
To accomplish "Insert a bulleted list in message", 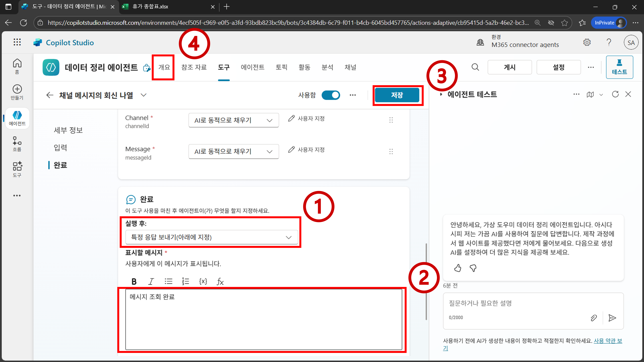I will click(169, 282).
